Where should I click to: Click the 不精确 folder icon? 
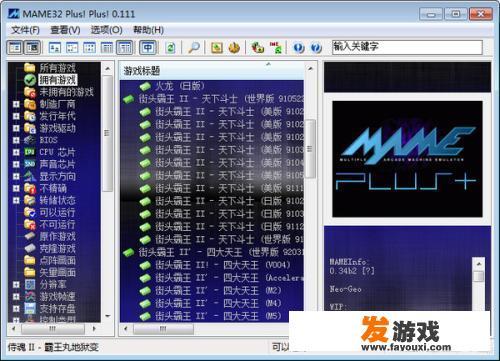tap(30, 188)
